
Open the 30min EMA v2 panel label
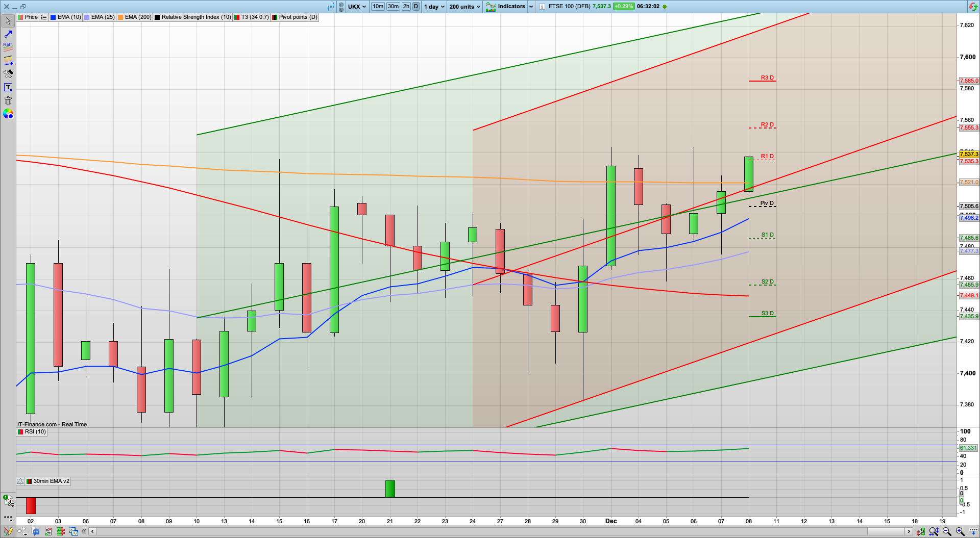[x=48, y=481]
